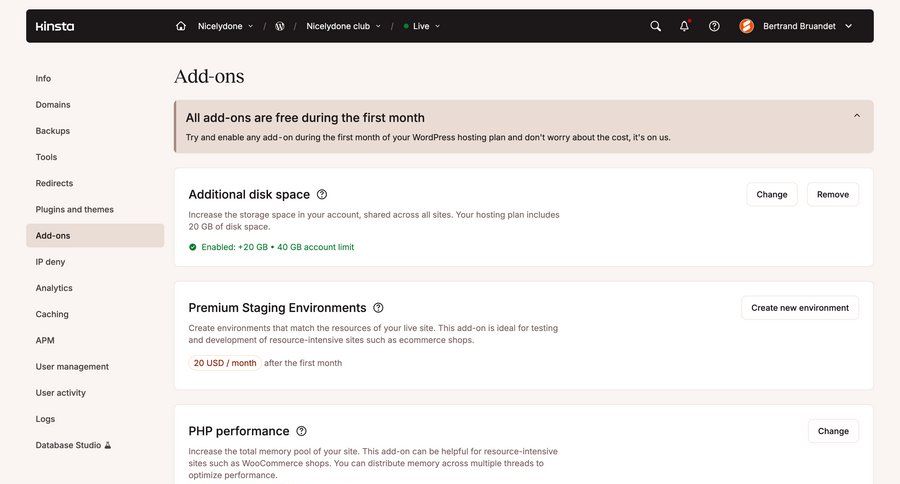Open the user account menu chevron
This screenshot has width=900, height=484.
point(848,26)
